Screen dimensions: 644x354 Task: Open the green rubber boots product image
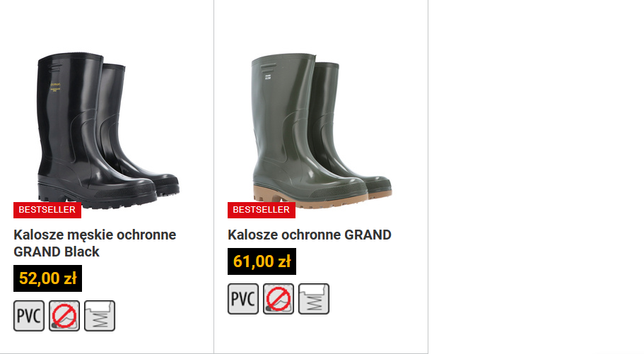tap(322, 131)
